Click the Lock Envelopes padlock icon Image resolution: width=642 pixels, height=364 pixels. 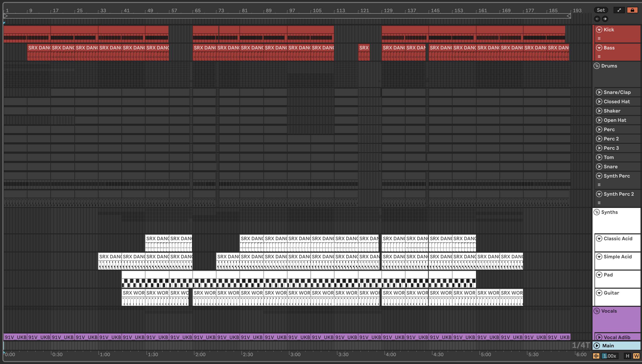(x=632, y=10)
